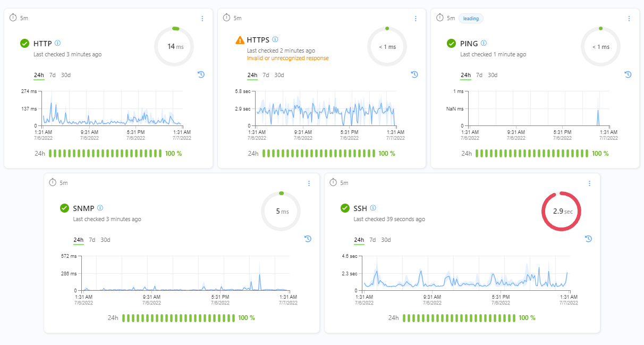
Task: Select the 24h tab on HTTPS card
Action: click(252, 75)
